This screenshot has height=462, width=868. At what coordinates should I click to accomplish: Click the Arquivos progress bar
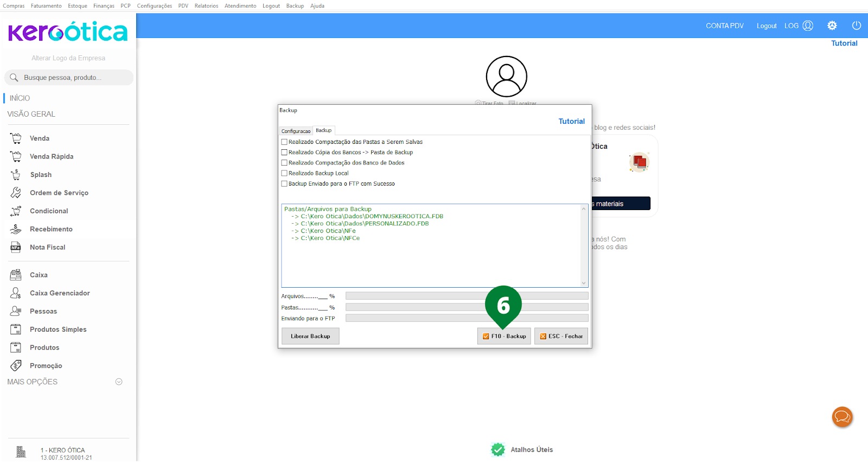click(467, 296)
